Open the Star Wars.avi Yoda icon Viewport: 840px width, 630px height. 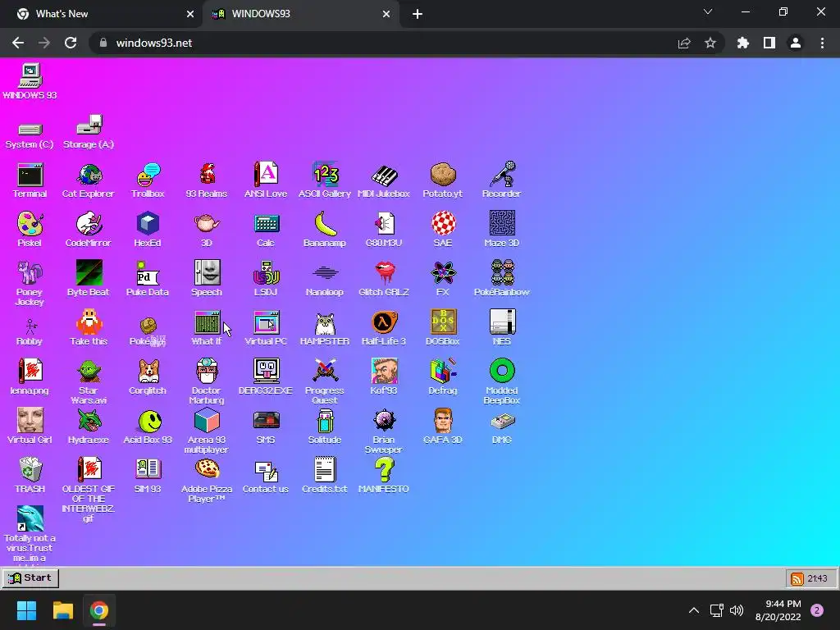(x=89, y=372)
